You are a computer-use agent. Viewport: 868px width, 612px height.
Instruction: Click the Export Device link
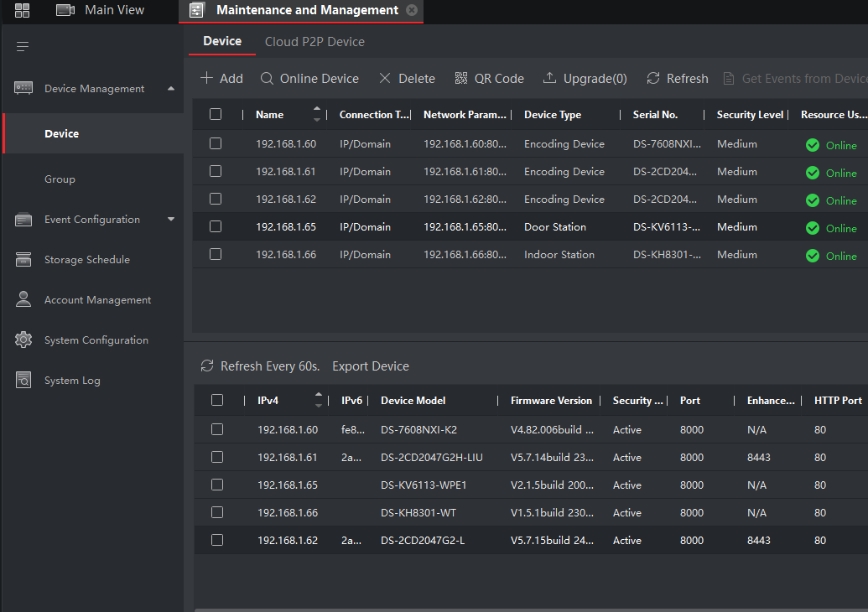[371, 366]
